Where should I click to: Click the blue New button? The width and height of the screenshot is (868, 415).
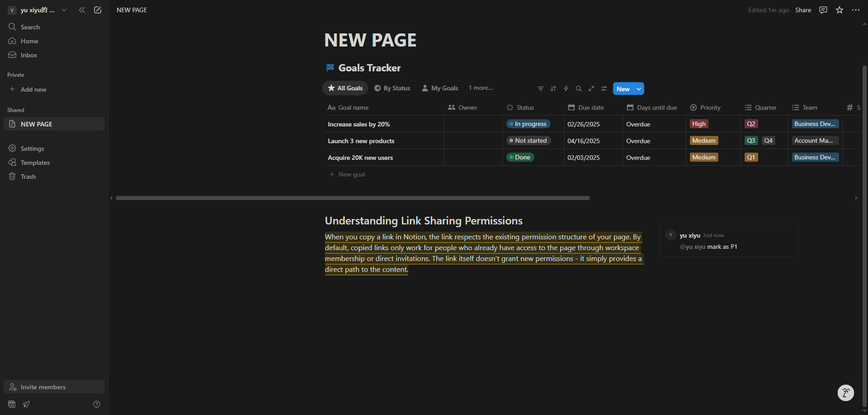pyautogui.click(x=623, y=89)
